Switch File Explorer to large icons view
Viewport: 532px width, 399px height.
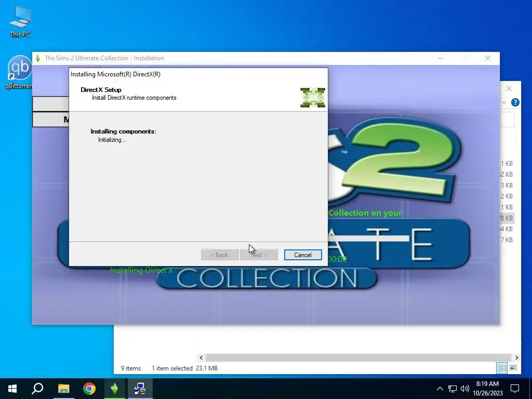pyautogui.click(x=513, y=368)
